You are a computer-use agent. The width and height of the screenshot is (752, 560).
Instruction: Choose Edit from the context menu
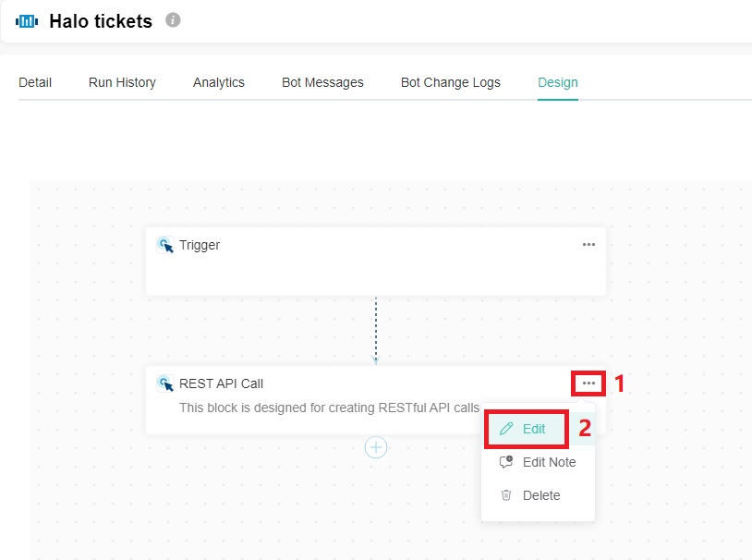tap(533, 429)
